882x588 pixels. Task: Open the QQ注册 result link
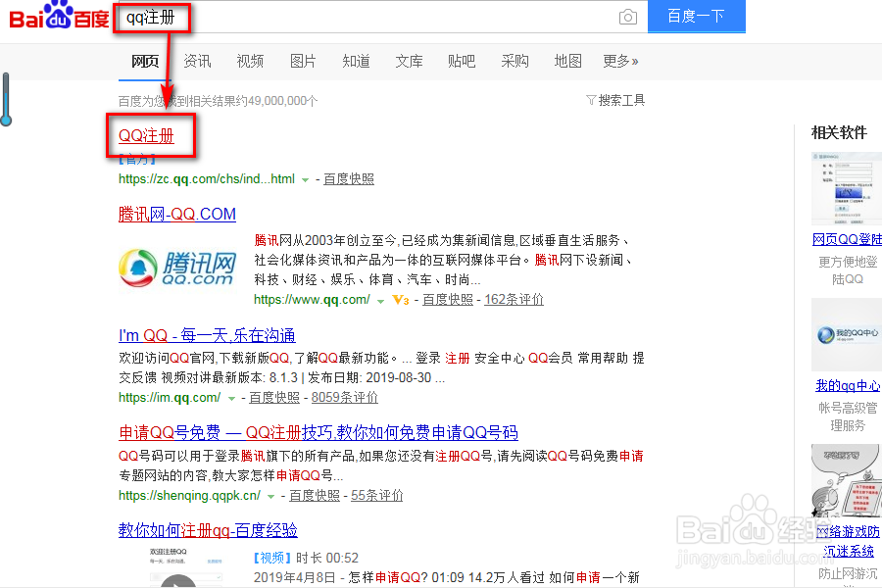[x=146, y=135]
